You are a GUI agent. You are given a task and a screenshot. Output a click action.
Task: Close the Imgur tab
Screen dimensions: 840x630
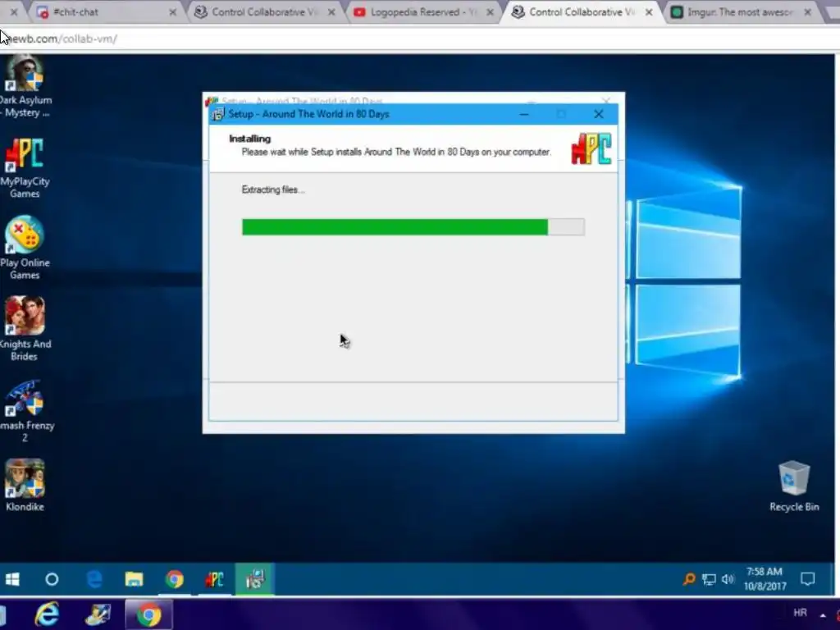click(807, 12)
